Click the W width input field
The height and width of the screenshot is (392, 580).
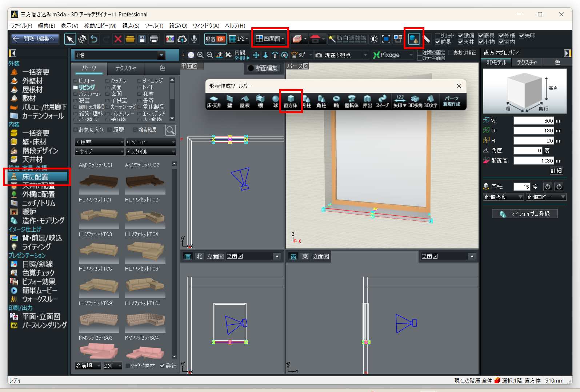[x=533, y=121]
